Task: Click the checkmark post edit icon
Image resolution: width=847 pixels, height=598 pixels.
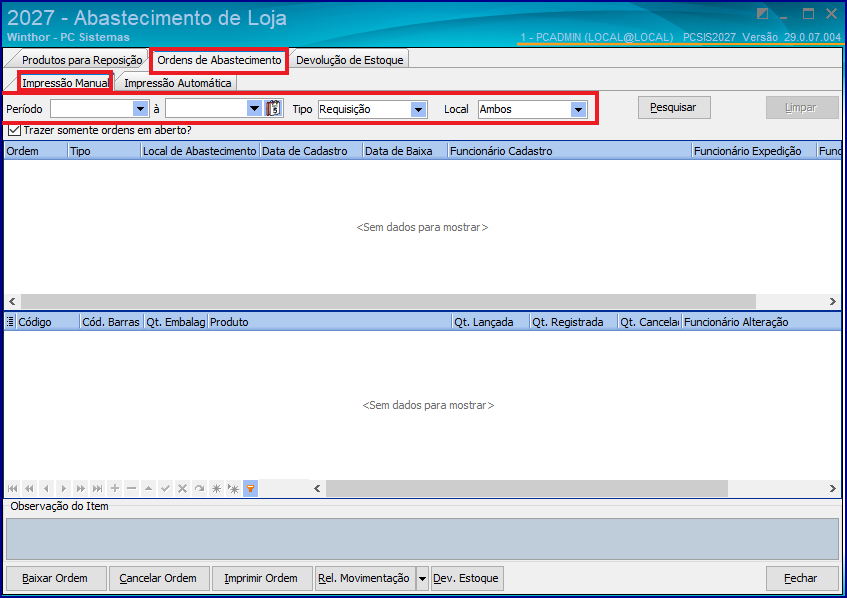Action: coord(165,488)
